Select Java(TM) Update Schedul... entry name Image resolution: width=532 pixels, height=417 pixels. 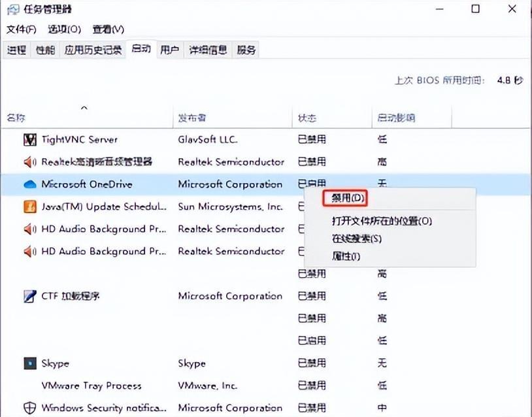pyautogui.click(x=104, y=207)
